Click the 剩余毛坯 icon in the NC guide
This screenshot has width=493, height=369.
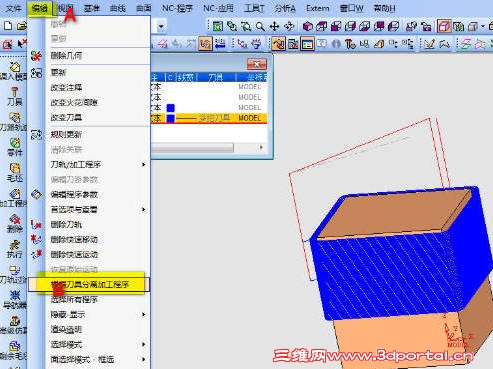pyautogui.click(x=14, y=351)
